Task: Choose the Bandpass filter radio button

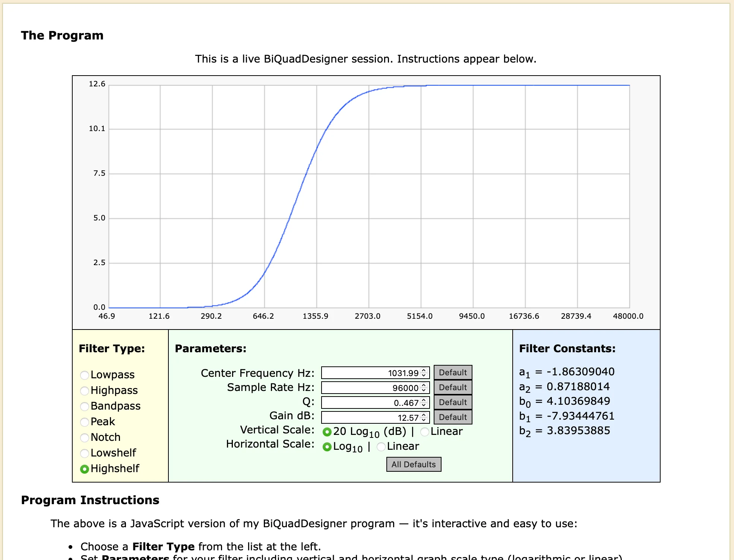Action: coord(85,406)
